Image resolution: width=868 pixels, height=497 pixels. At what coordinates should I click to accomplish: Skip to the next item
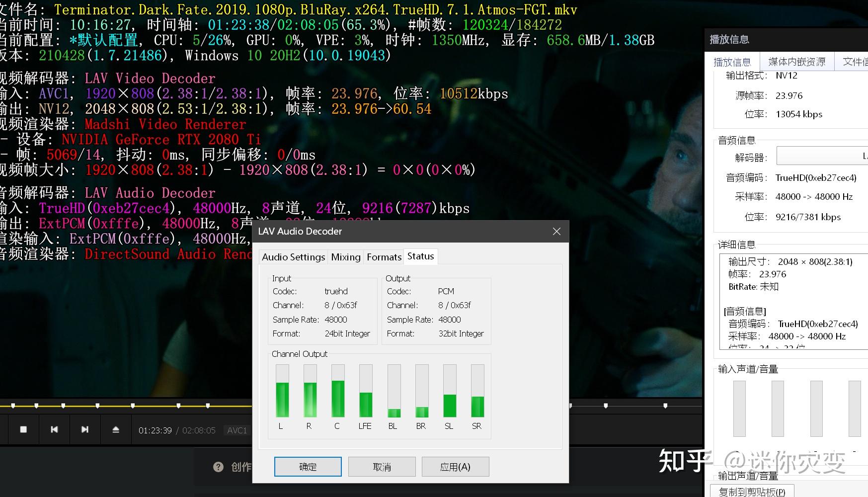tap(85, 429)
